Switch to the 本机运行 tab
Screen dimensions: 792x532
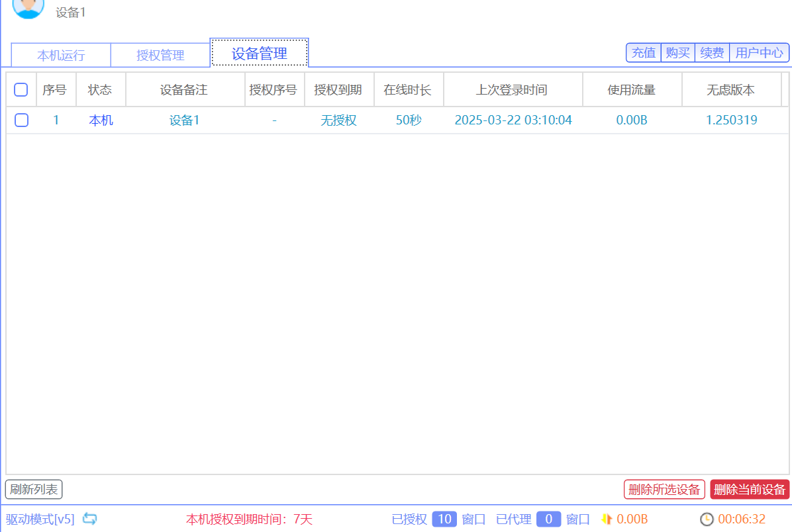click(x=61, y=55)
